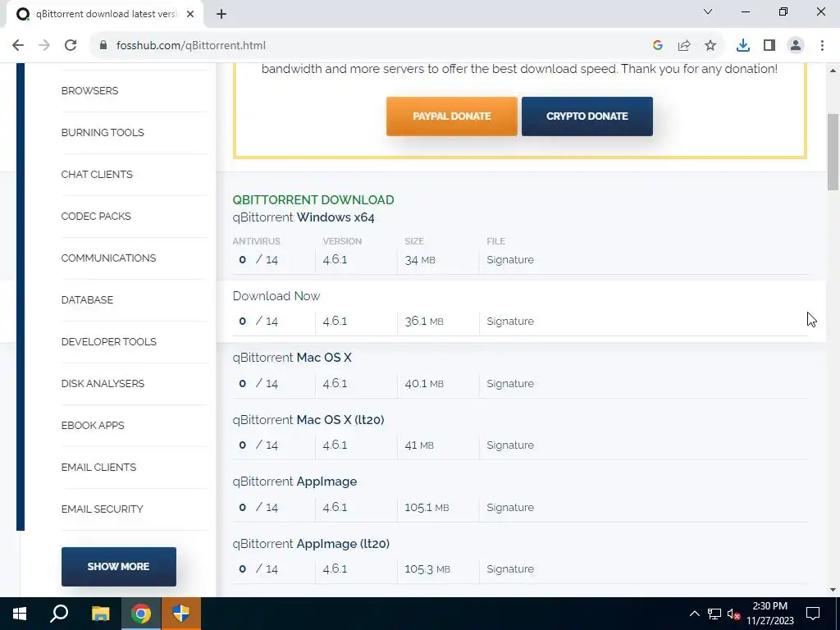Toggle Chrome side panel

click(x=769, y=46)
